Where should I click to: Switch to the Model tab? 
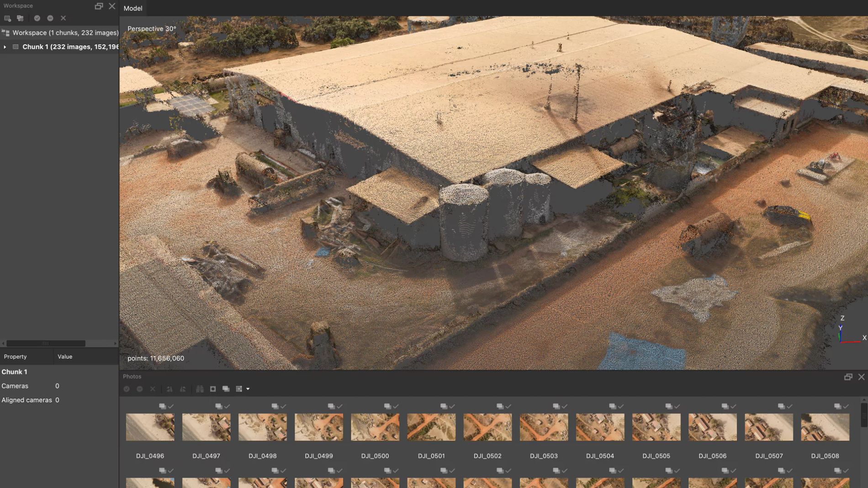[x=133, y=8]
